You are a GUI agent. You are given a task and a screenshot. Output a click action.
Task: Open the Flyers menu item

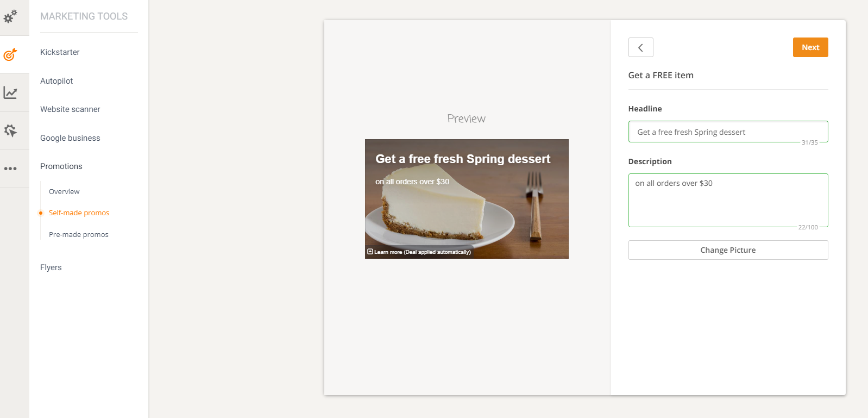tap(51, 267)
